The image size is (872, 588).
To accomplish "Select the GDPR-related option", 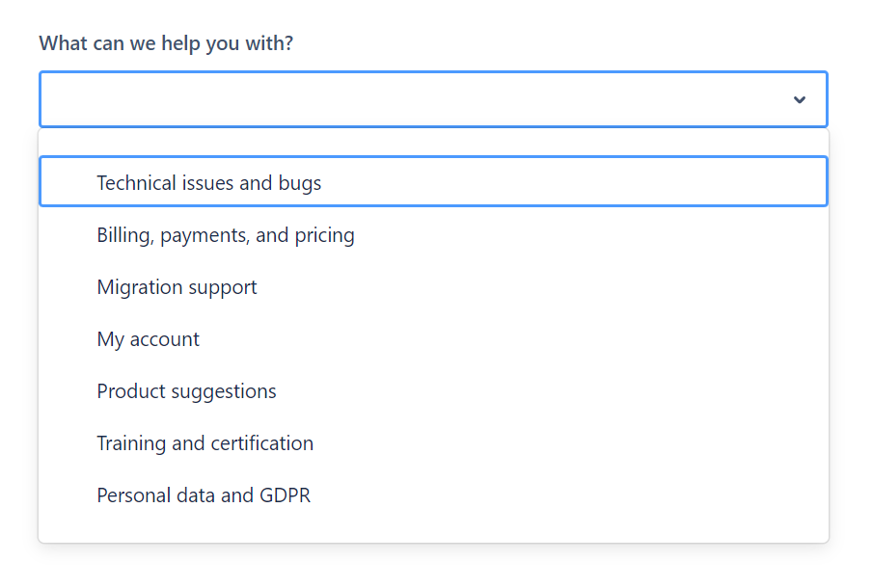I will (x=204, y=495).
